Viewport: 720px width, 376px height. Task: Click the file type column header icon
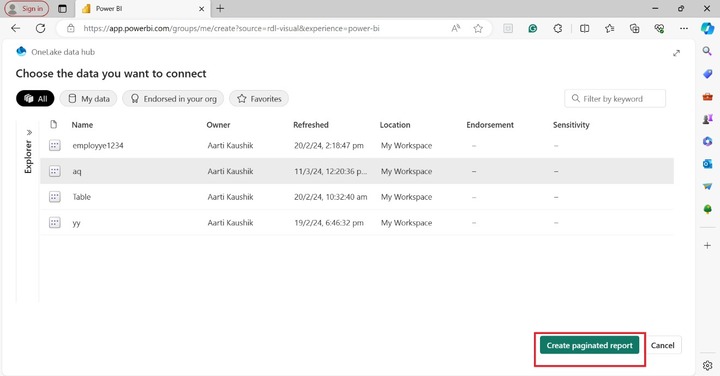(54, 124)
